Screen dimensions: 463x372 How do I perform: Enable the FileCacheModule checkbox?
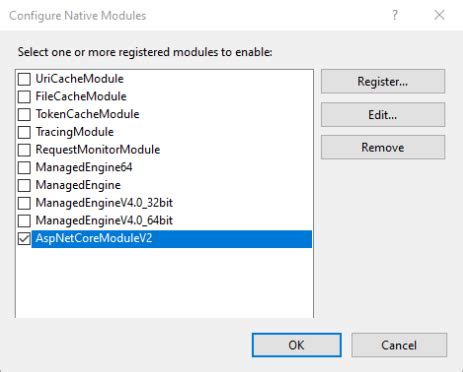[x=24, y=97]
